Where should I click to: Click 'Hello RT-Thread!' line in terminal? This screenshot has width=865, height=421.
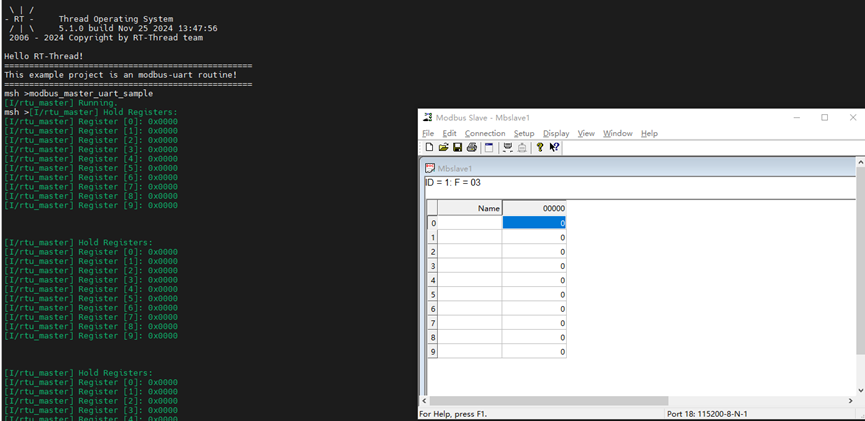[x=44, y=56]
